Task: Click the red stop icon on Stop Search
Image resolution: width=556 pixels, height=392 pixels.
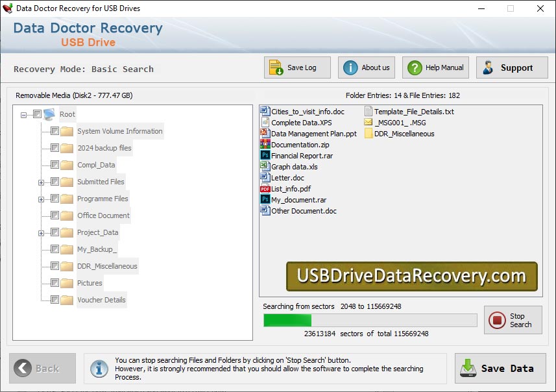Action: [496, 319]
